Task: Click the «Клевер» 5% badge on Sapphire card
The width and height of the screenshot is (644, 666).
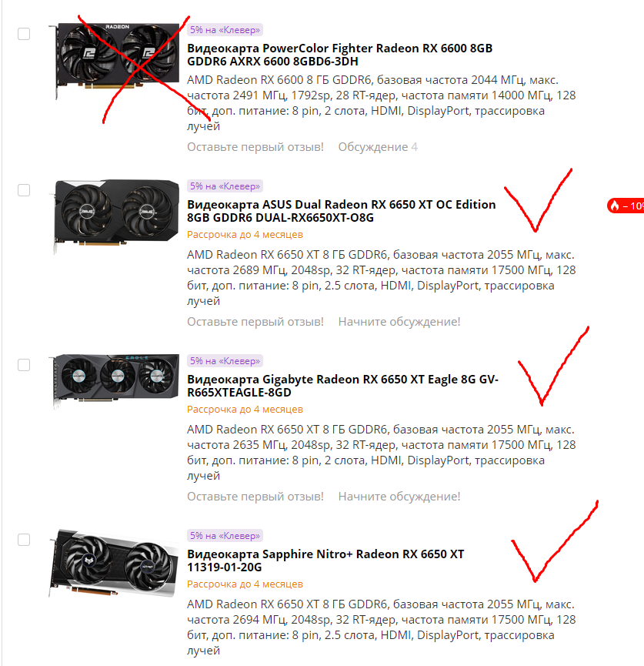Action: pyautogui.click(x=225, y=536)
